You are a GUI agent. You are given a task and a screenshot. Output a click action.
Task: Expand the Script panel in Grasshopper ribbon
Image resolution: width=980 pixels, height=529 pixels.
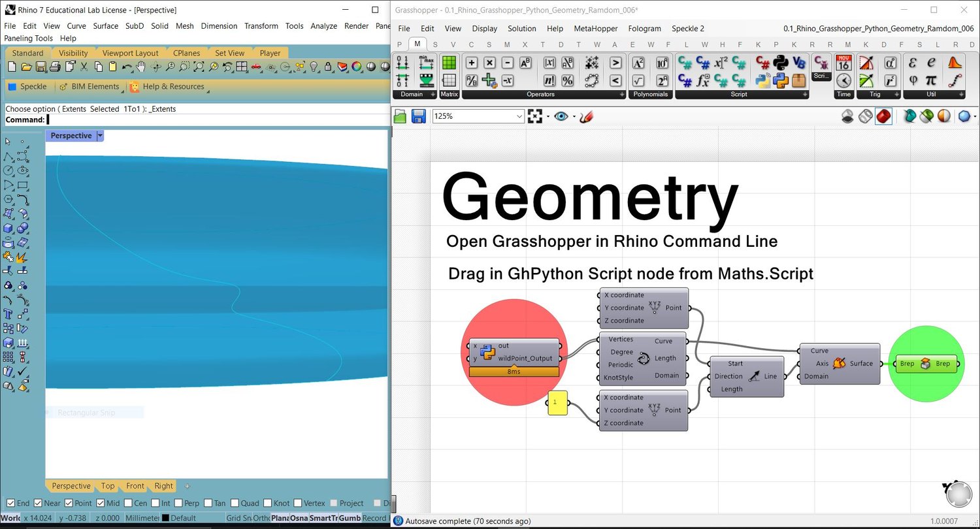click(804, 95)
